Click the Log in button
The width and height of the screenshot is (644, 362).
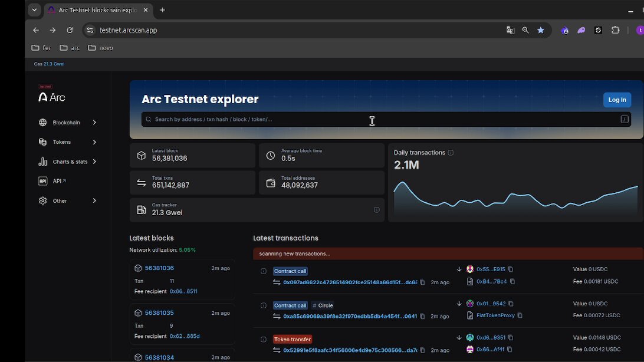[x=617, y=100]
